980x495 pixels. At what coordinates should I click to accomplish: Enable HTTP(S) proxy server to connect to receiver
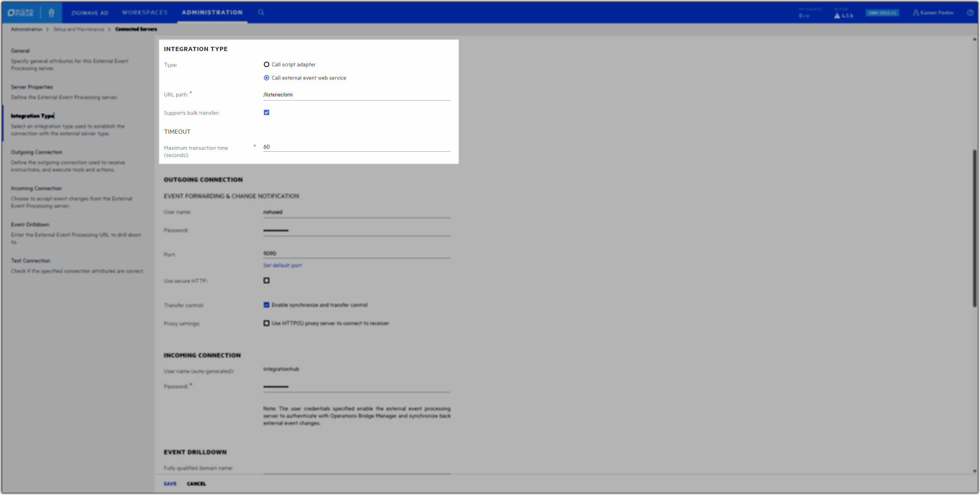point(267,323)
